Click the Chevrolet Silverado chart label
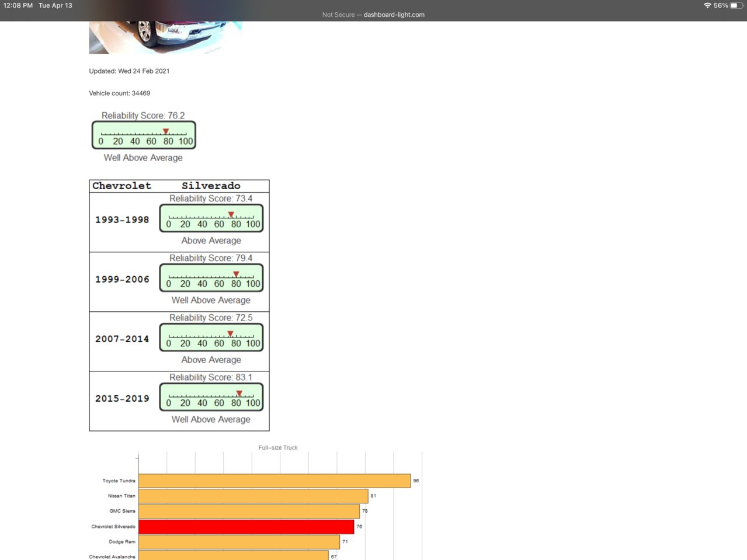 tap(113, 527)
